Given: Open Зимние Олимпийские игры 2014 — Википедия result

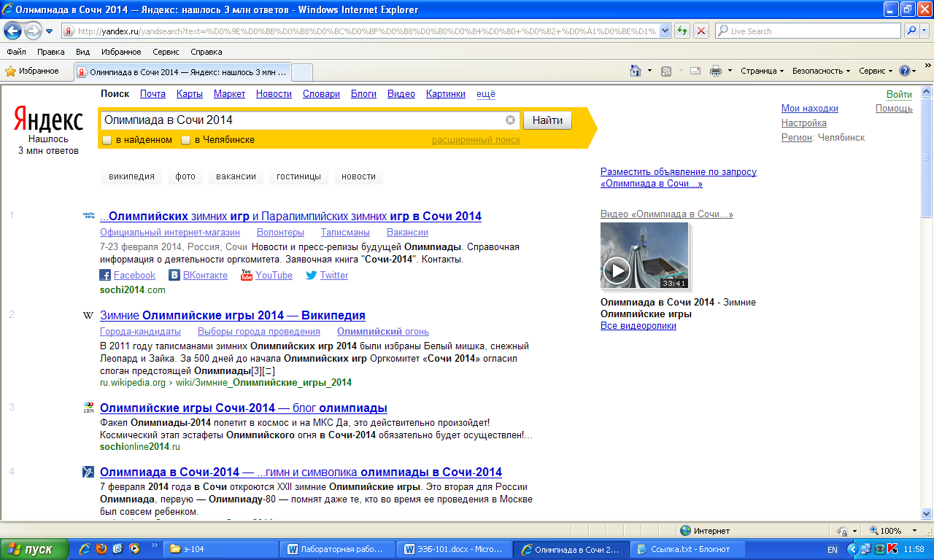Looking at the screenshot, I should click(233, 315).
